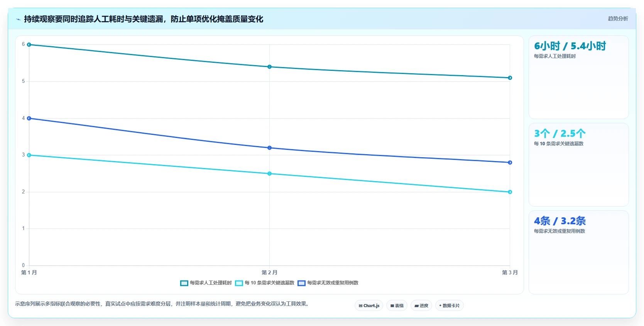This screenshot has height=326, width=644.
Task: Click the 每需求无效或重复用例数 card caption
Action: pos(559,231)
